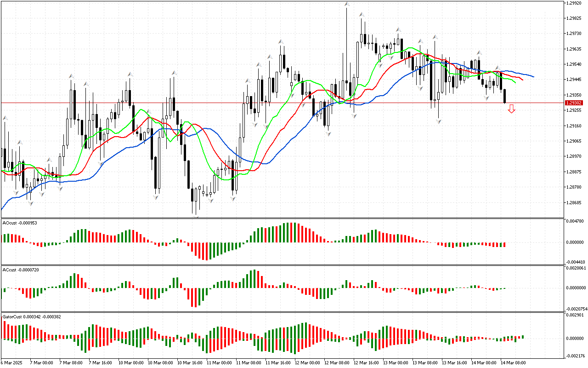Click the 0.0020061 value on the AC scale
This screenshot has height=368, width=588.
point(576,268)
